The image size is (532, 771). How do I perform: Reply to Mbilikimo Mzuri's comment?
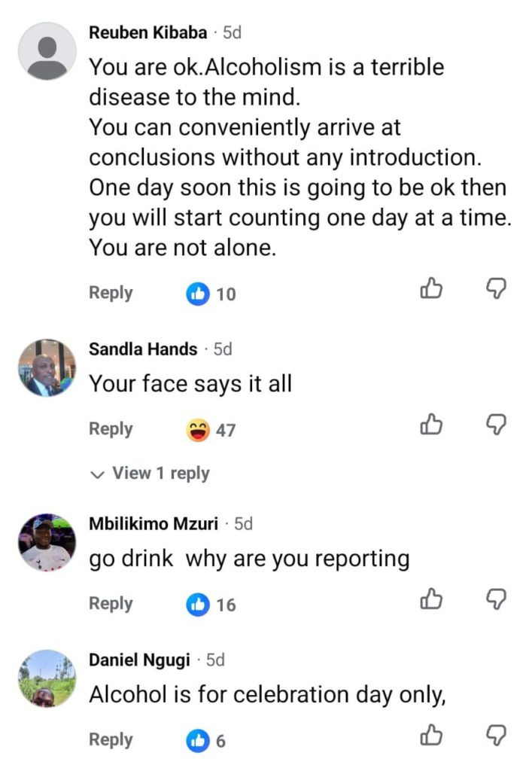[111, 604]
